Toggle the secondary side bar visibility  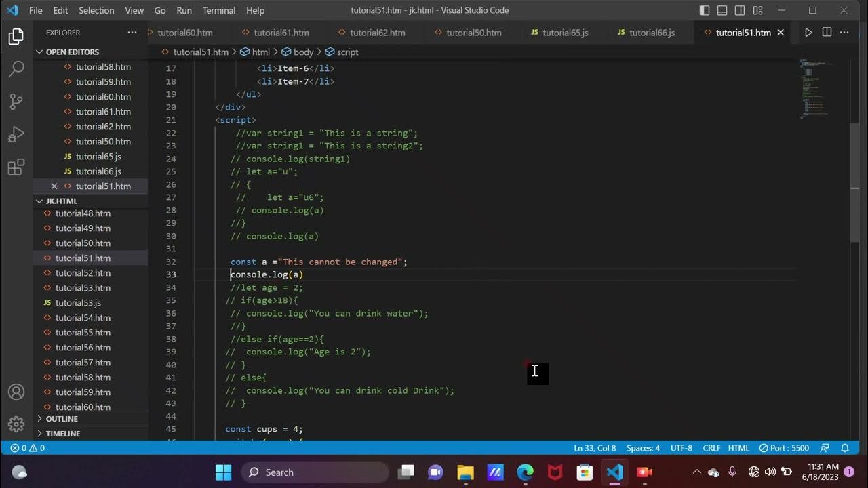pyautogui.click(x=740, y=10)
